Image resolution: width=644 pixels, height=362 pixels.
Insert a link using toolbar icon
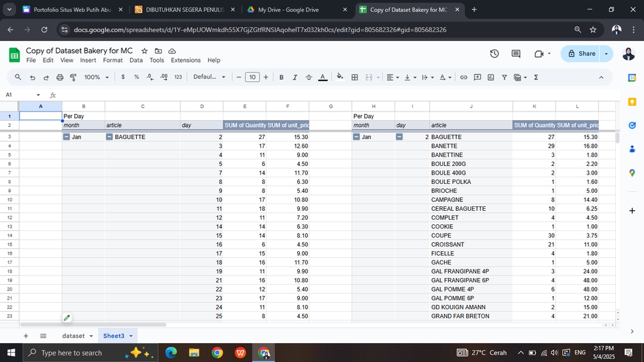pos(463,77)
